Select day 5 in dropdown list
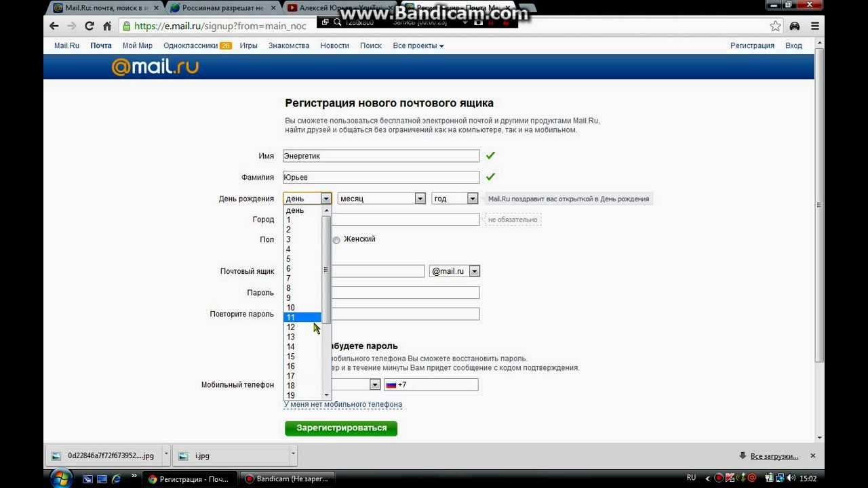 pos(302,259)
